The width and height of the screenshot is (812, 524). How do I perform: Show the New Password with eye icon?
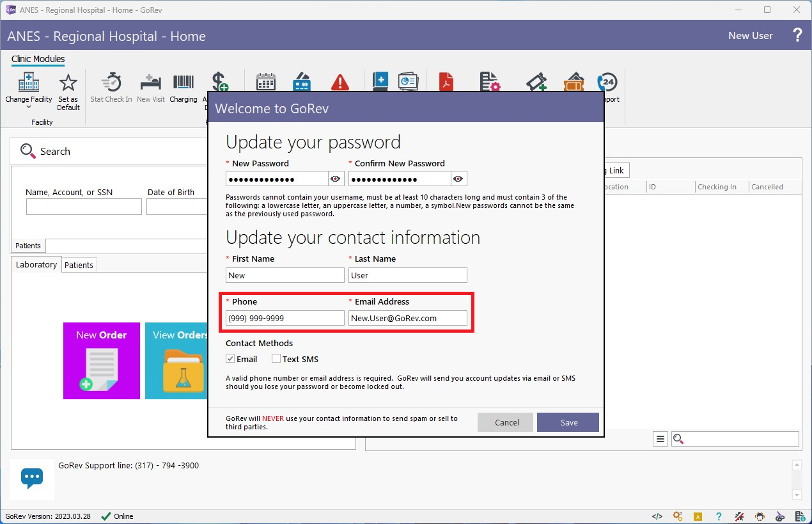click(x=336, y=179)
